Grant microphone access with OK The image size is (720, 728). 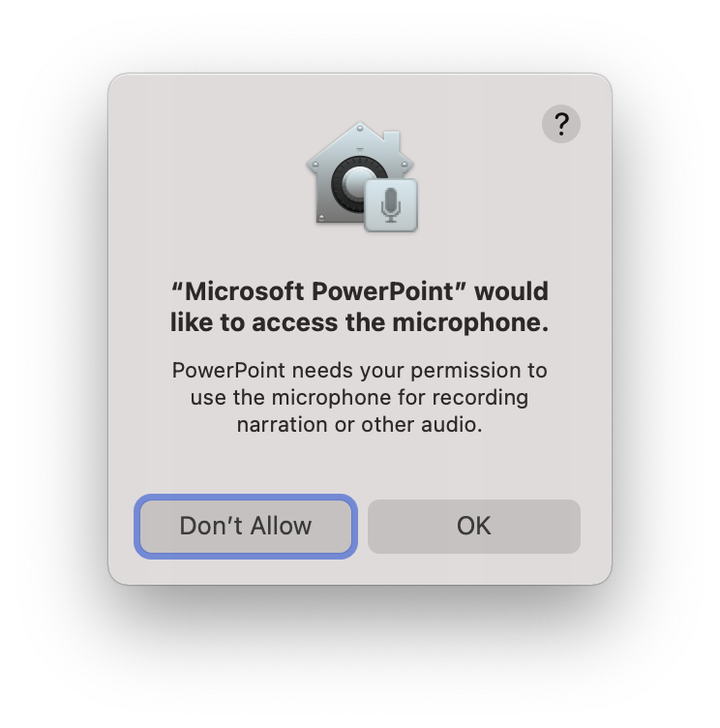point(474,526)
